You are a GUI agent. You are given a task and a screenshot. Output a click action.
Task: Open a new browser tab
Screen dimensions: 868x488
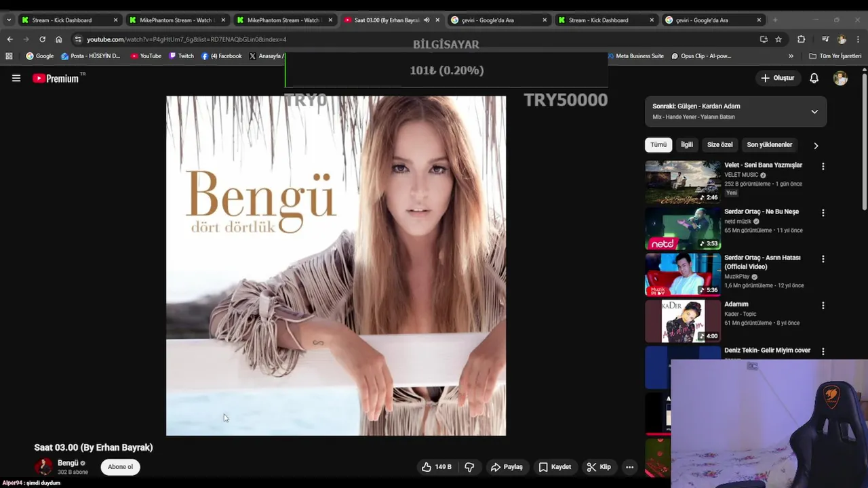click(775, 20)
